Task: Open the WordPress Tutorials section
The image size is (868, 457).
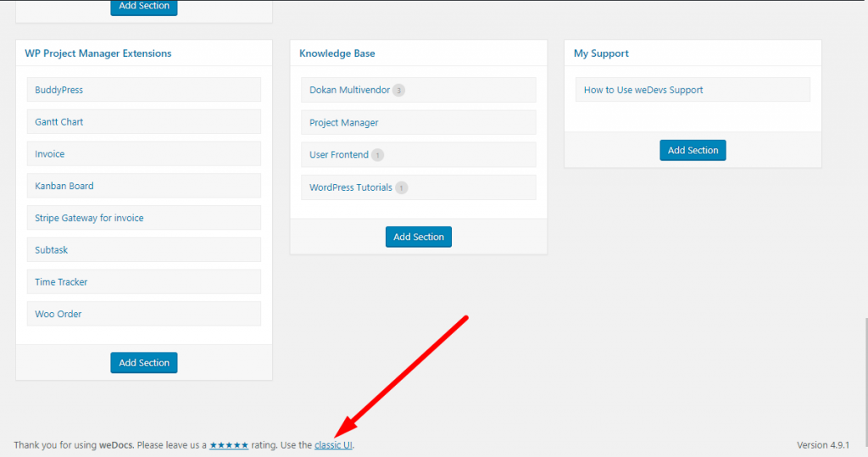Action: pyautogui.click(x=419, y=187)
